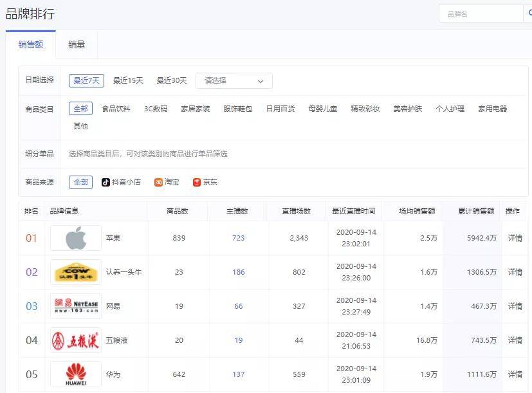Click 主播数 66 for 网易
Viewport: 532px width, 393px height.
[x=238, y=306]
